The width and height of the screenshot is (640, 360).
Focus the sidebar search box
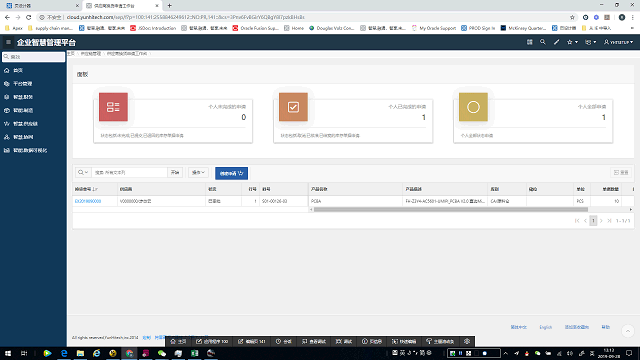point(33,57)
